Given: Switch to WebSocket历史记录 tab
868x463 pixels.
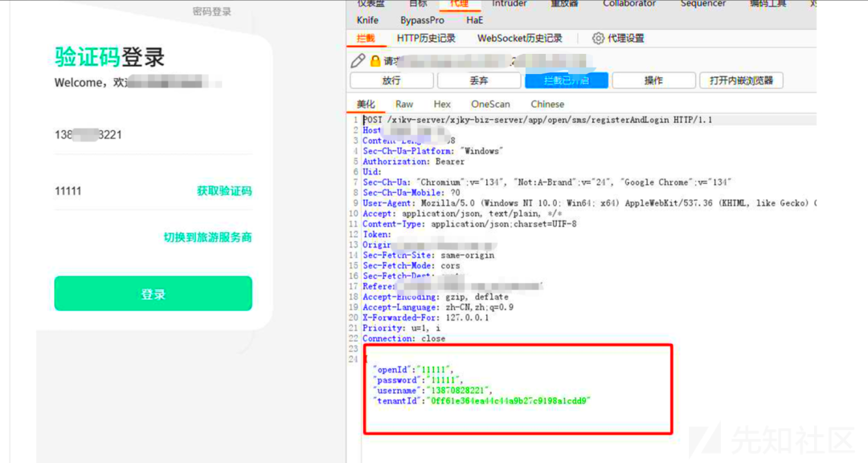Looking at the screenshot, I should (519, 39).
